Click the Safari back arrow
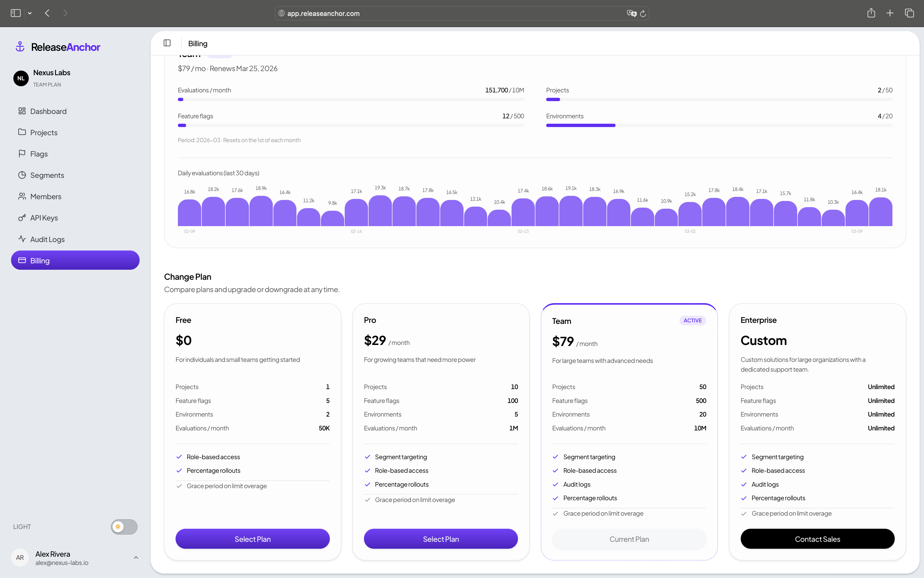Viewport: 924px width, 578px height. (47, 13)
